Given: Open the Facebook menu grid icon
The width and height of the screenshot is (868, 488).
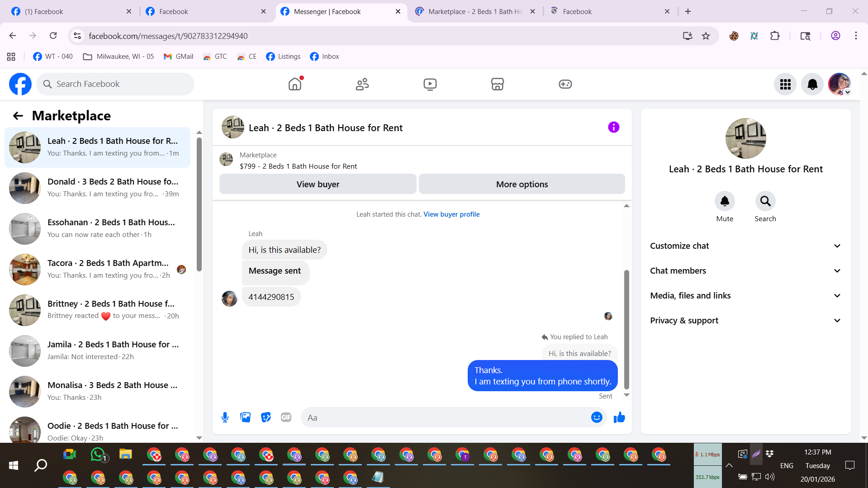Looking at the screenshot, I should [785, 84].
